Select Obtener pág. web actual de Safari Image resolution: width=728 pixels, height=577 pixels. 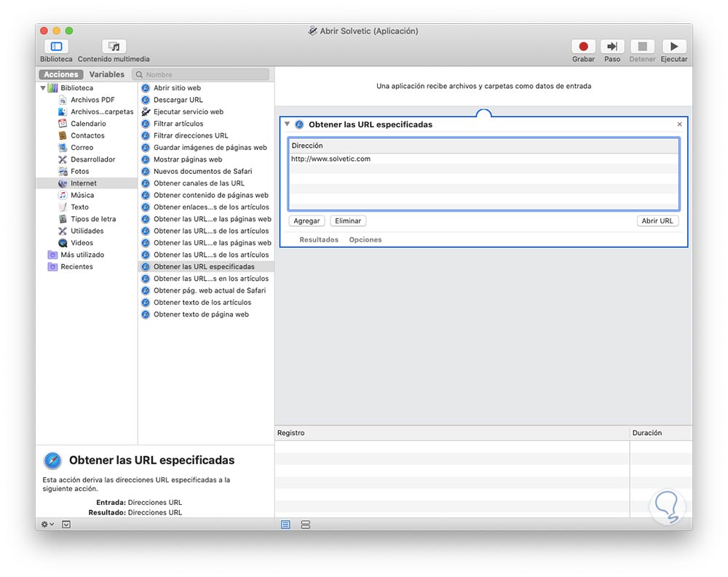[210, 290]
